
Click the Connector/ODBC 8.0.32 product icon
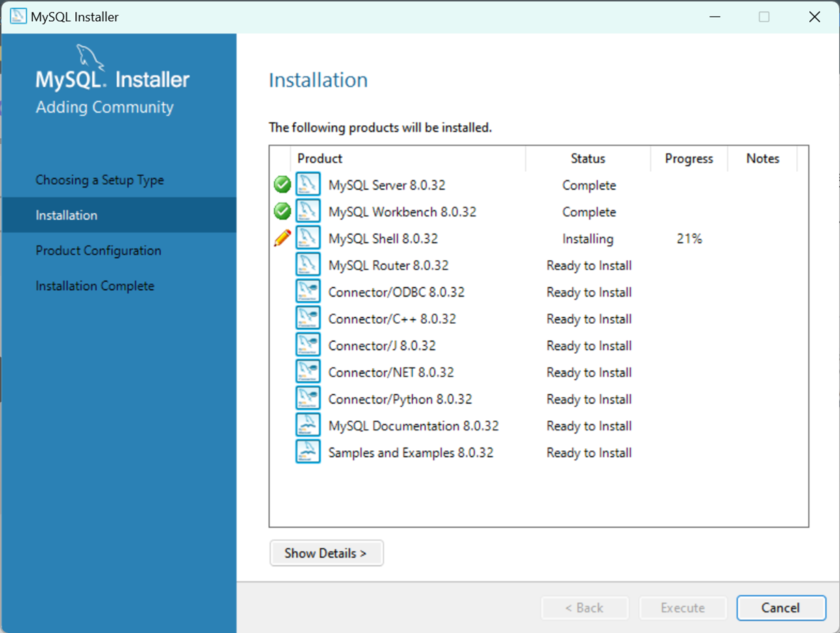(x=308, y=292)
